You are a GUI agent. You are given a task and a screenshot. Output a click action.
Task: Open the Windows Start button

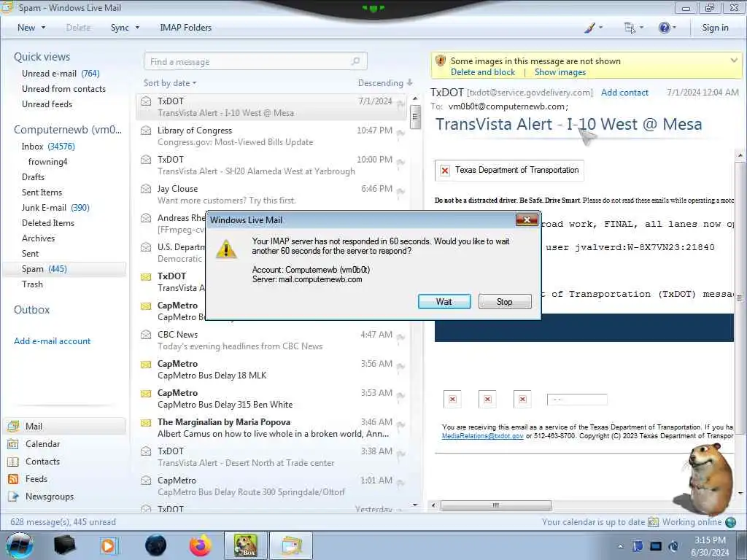coord(20,545)
